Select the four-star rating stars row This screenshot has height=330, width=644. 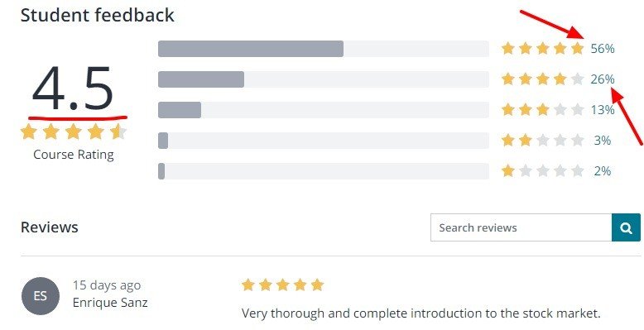[542, 79]
